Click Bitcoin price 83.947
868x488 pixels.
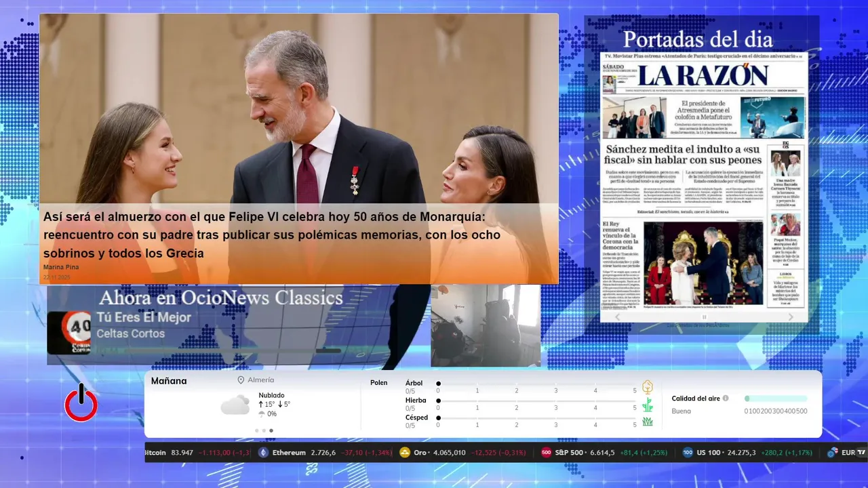click(182, 452)
